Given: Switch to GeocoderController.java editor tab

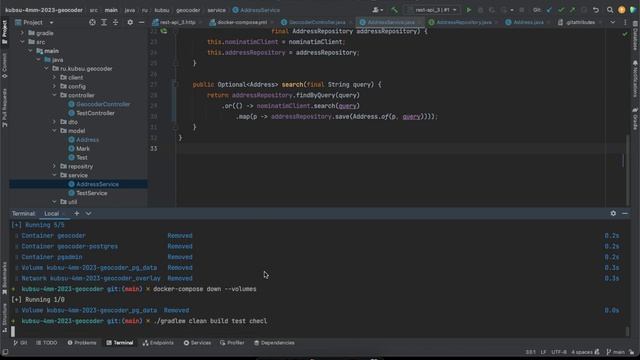Looking at the screenshot, I should 313,22.
